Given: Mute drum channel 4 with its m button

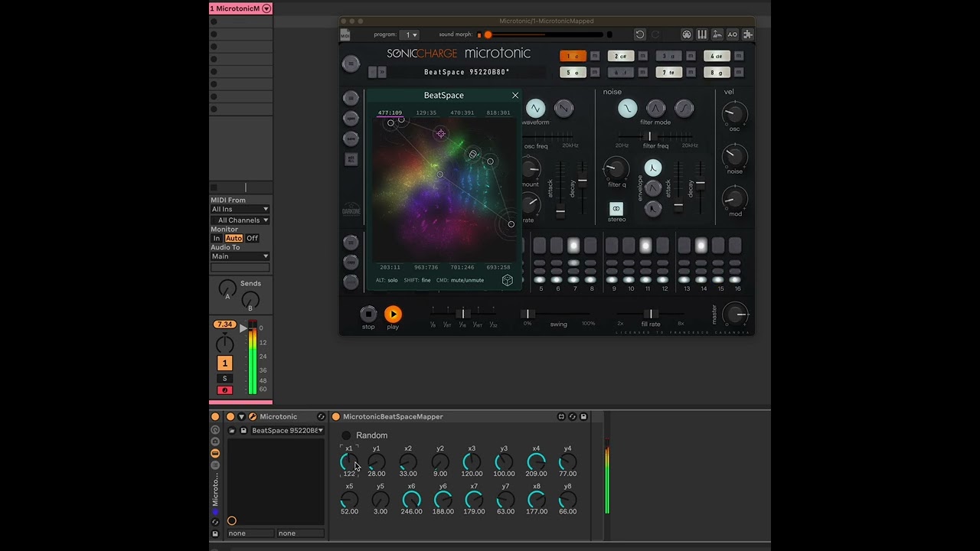Looking at the screenshot, I should [739, 56].
